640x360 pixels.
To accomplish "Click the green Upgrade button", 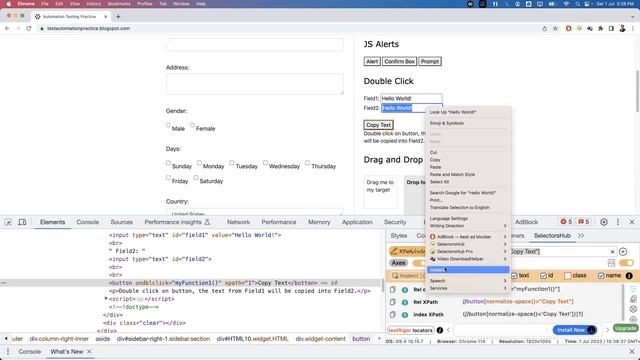I will tap(625, 329).
